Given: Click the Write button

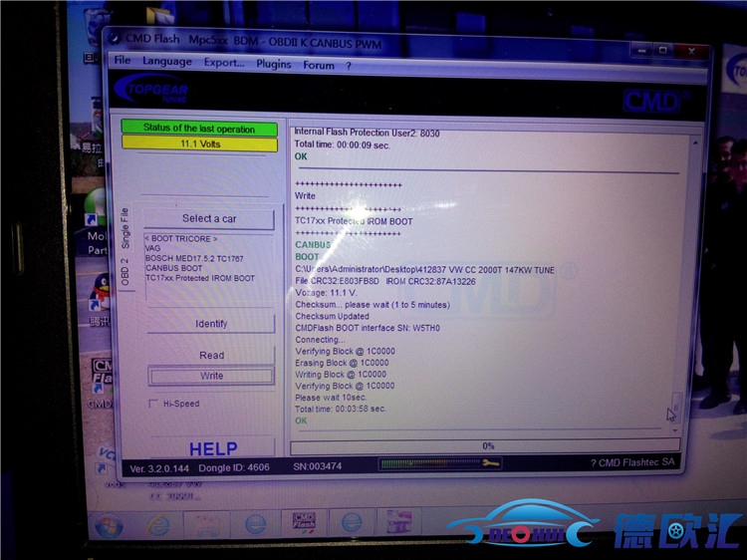Looking at the screenshot, I should pos(211,376).
